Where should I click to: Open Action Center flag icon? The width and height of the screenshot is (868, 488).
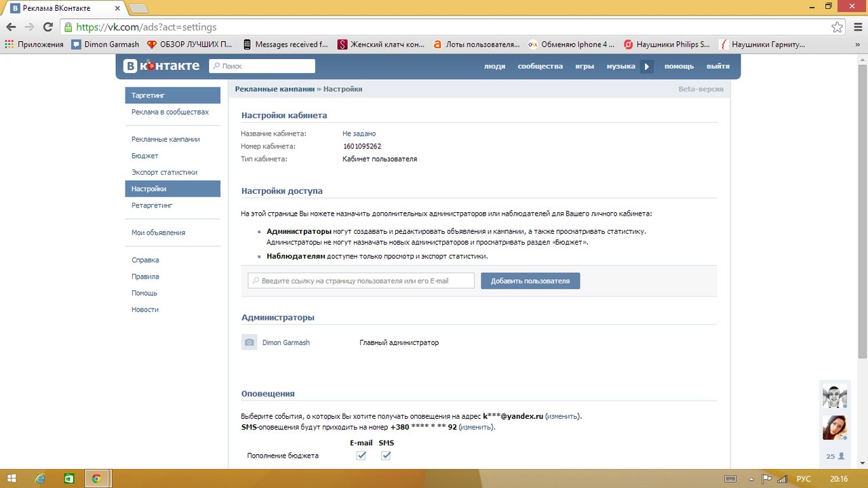point(766,479)
